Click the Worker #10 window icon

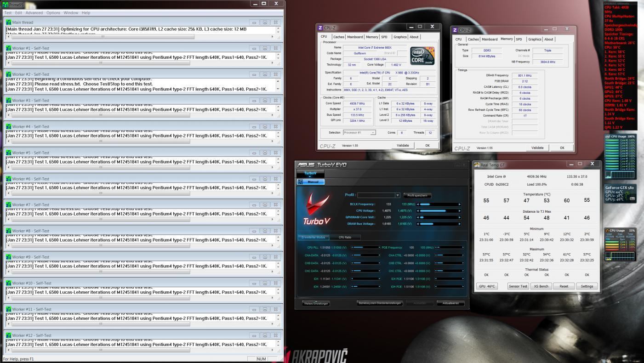(8, 283)
